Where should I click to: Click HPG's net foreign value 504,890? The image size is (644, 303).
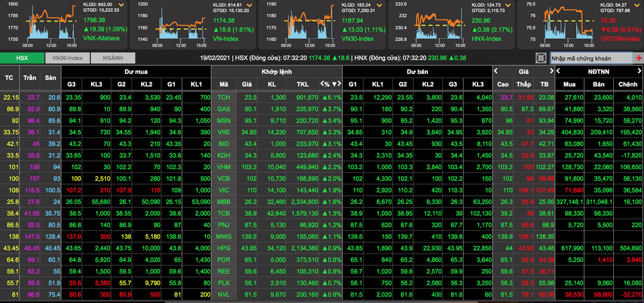pos(629,249)
